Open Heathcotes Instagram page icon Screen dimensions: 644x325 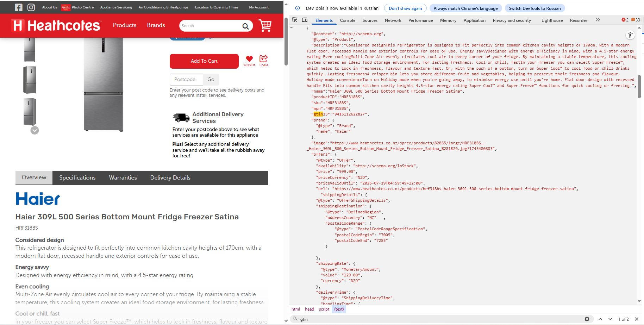point(31,7)
